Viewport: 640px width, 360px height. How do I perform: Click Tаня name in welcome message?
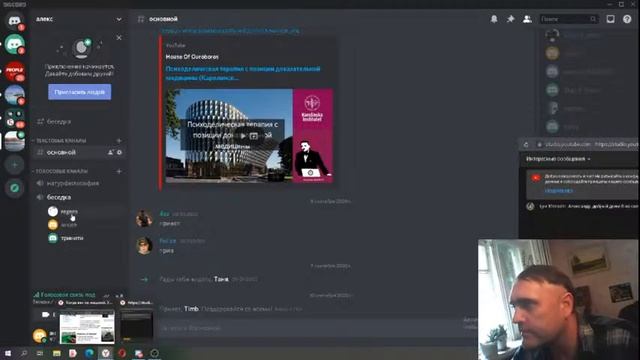click(221, 279)
